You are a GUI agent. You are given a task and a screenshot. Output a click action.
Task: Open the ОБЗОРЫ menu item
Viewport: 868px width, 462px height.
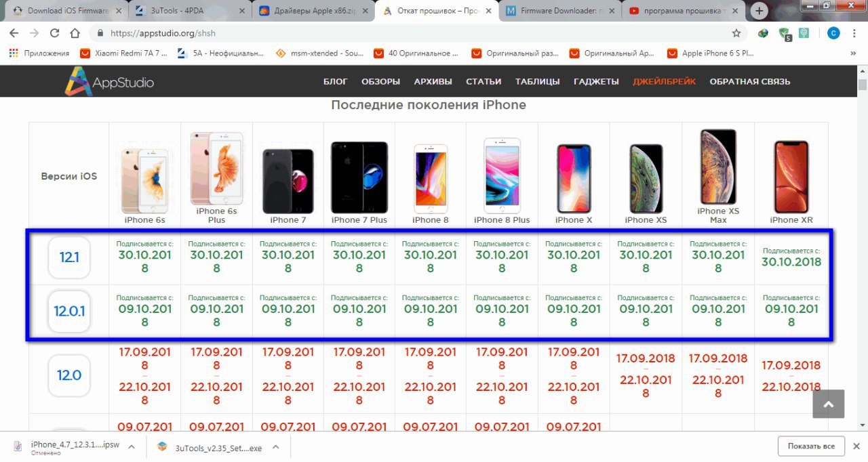380,81
